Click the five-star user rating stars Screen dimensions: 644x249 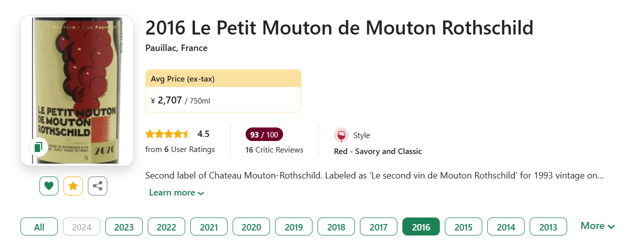tap(168, 134)
